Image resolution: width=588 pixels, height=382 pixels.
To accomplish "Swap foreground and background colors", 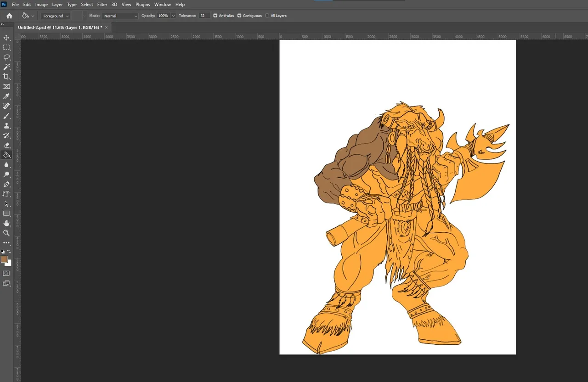I will click(x=9, y=252).
